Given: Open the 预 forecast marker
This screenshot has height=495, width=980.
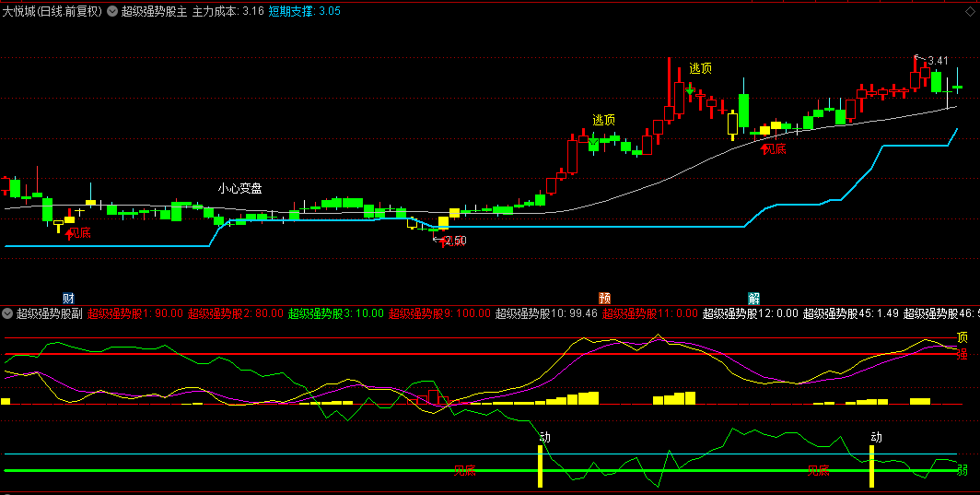Looking at the screenshot, I should pyautogui.click(x=604, y=299).
